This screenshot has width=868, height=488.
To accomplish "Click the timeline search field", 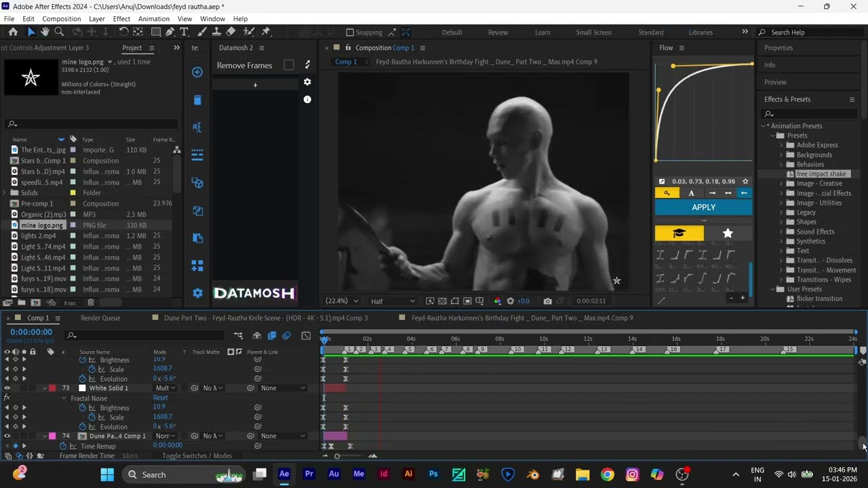I will click(x=144, y=335).
